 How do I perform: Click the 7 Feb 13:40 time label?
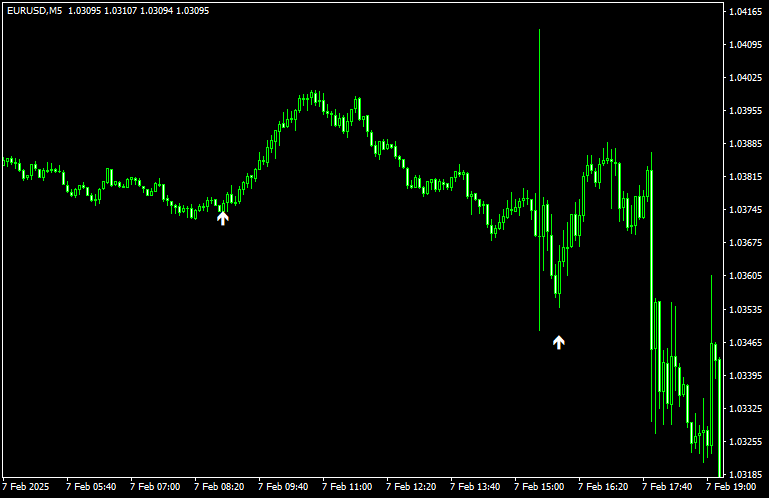[x=475, y=487]
